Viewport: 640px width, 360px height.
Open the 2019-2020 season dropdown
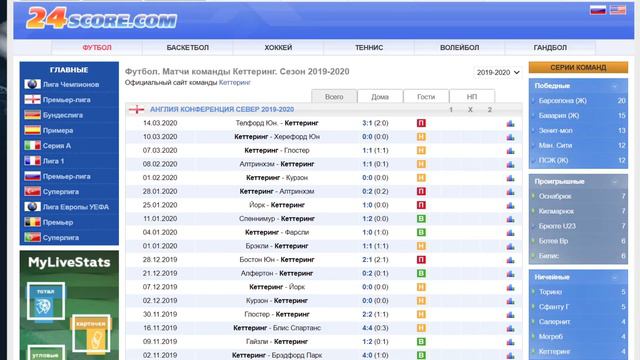pos(498,72)
